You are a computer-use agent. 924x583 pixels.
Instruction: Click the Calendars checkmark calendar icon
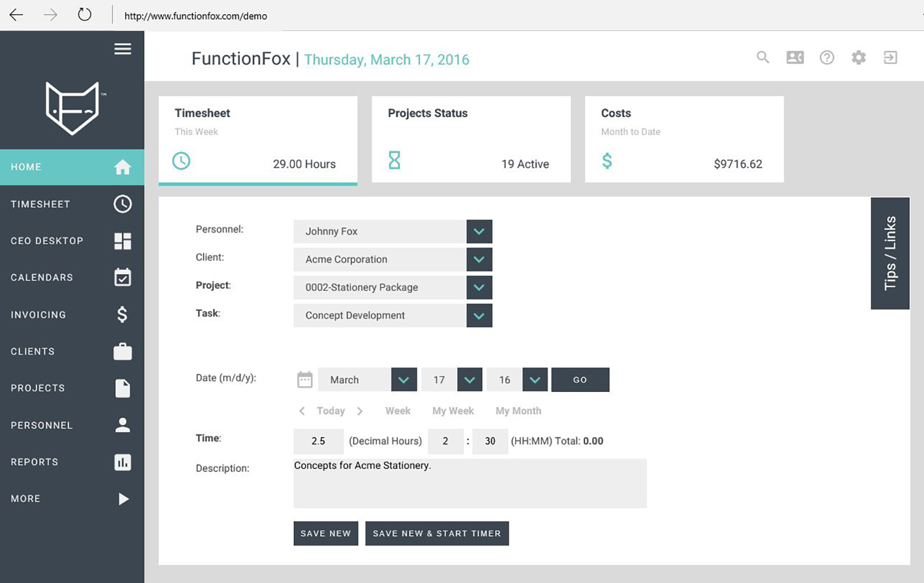(x=123, y=277)
